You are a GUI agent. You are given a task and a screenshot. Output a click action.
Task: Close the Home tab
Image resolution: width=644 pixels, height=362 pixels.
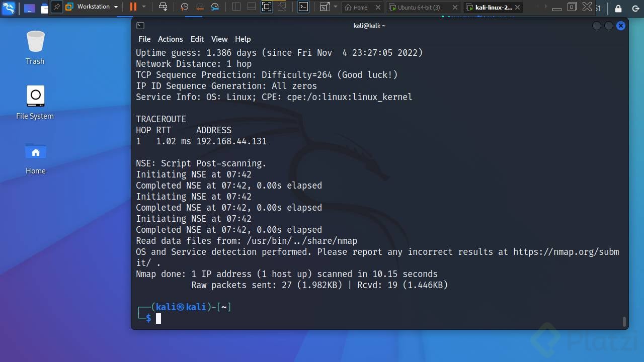pyautogui.click(x=378, y=8)
